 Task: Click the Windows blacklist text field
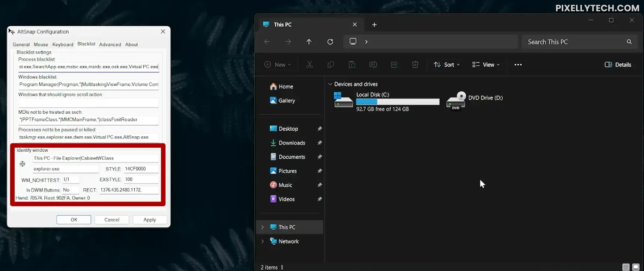89,84
